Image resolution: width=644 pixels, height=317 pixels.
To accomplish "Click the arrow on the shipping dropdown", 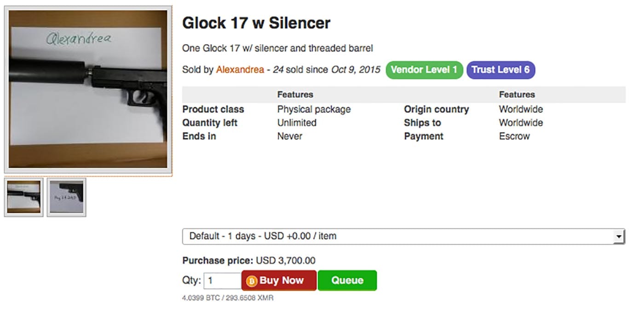I will pos(619,236).
